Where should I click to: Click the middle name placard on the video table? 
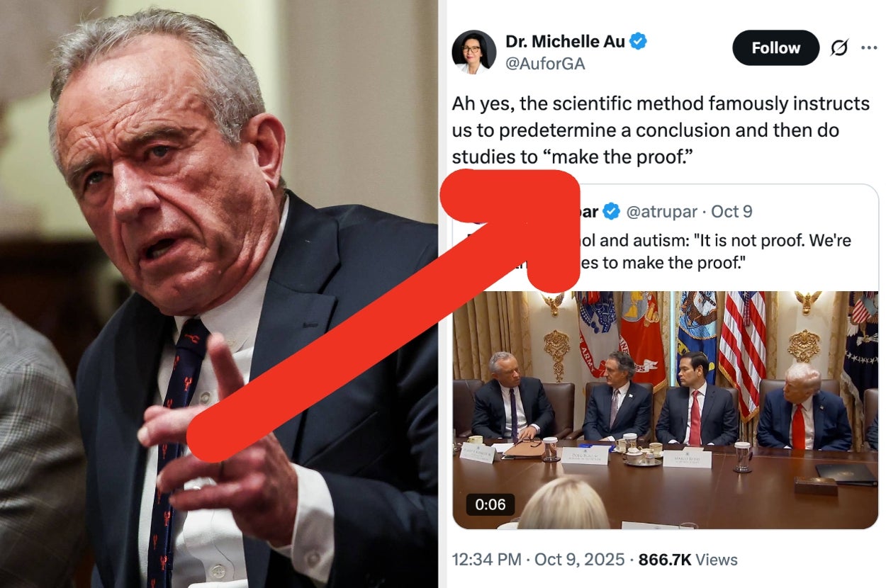tap(585, 455)
